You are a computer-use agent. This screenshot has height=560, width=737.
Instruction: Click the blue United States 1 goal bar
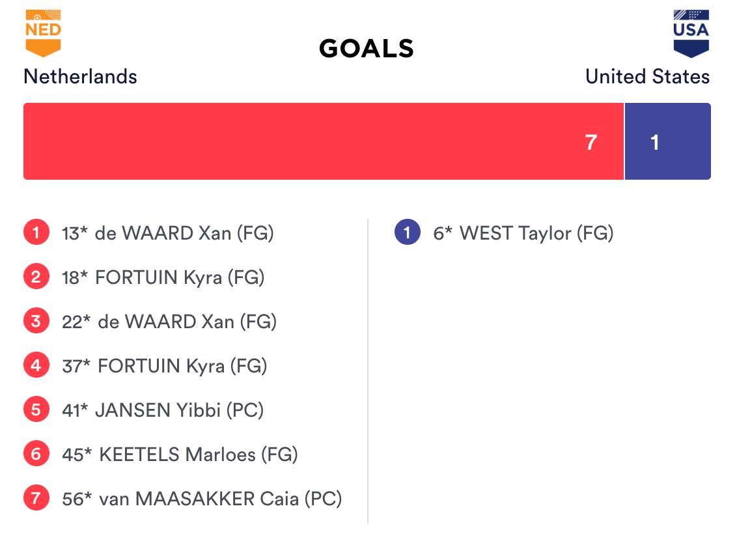[x=667, y=141]
